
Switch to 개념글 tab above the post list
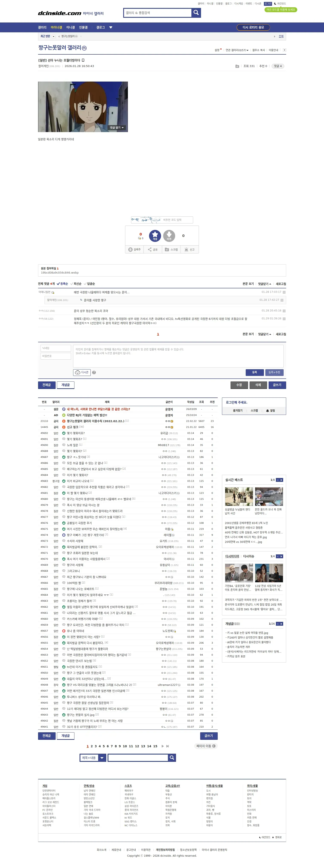pos(65,385)
